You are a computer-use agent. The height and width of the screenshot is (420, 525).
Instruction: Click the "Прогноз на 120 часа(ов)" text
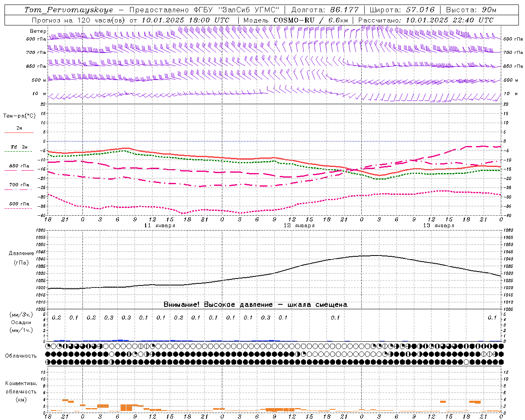(79, 20)
